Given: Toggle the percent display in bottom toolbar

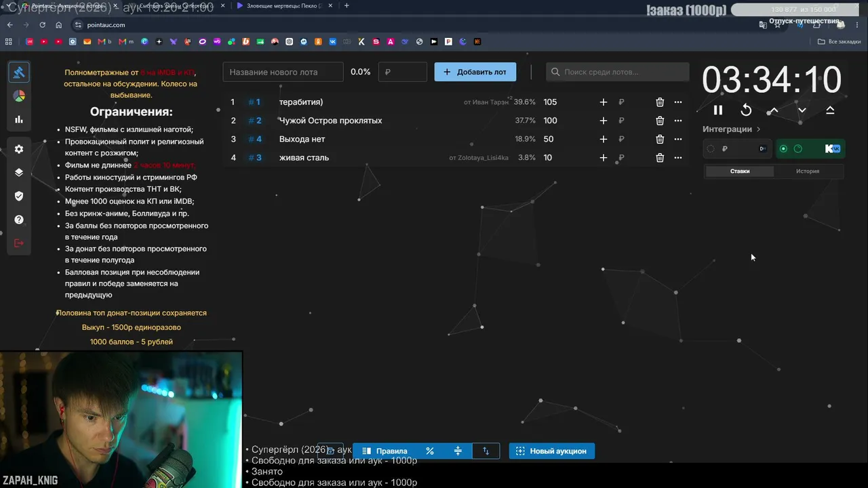Looking at the screenshot, I should (x=430, y=451).
